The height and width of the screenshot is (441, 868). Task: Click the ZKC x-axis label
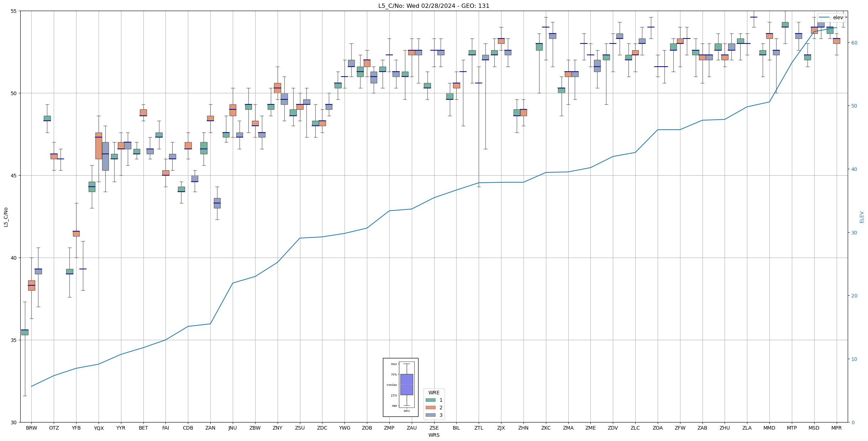pyautogui.click(x=546, y=428)
